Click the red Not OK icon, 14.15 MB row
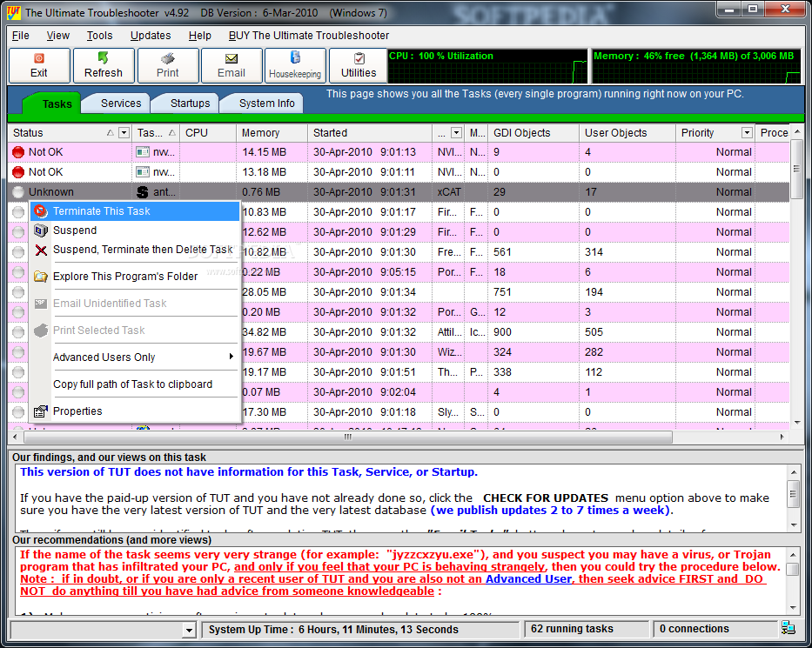The image size is (812, 648). [x=18, y=152]
